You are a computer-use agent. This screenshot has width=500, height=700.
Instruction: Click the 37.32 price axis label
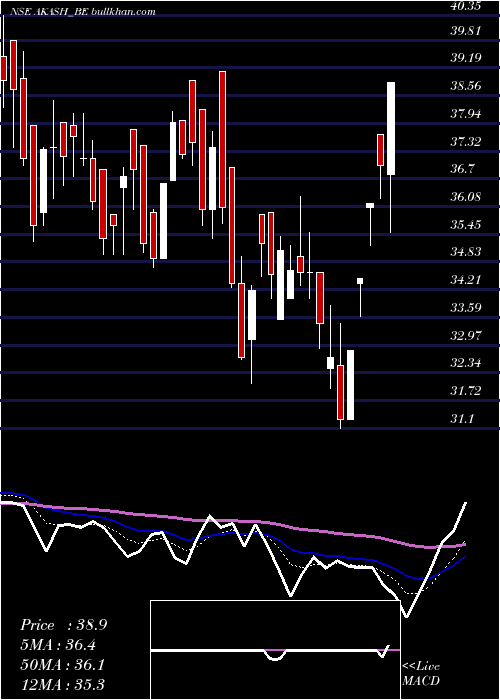coord(465,142)
